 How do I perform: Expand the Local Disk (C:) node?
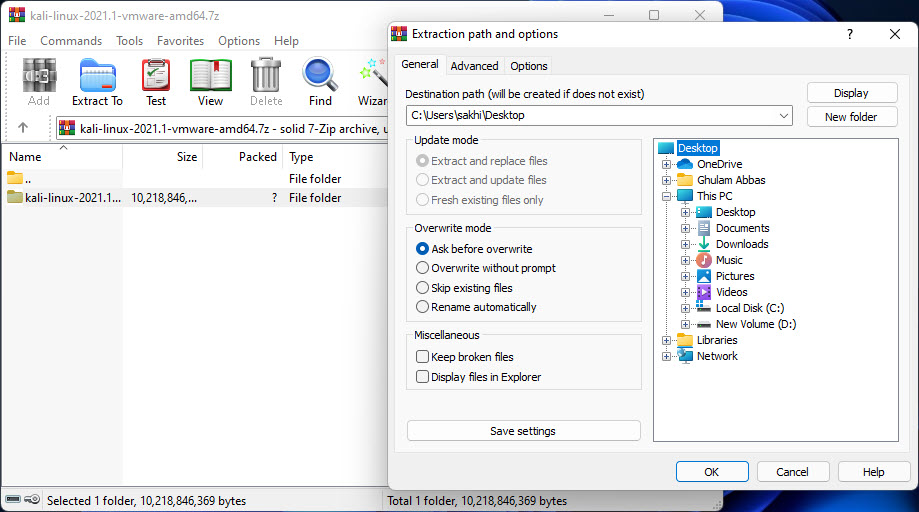pyautogui.click(x=685, y=308)
